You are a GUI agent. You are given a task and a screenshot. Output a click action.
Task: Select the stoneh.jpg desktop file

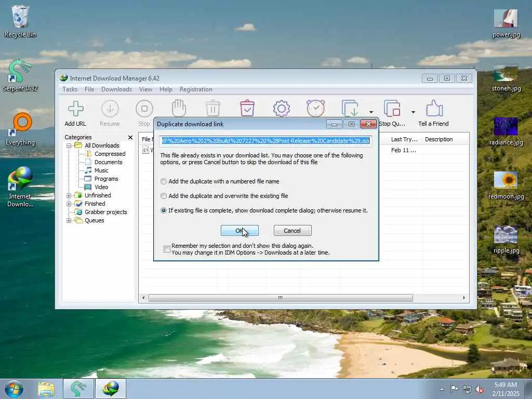click(x=506, y=78)
